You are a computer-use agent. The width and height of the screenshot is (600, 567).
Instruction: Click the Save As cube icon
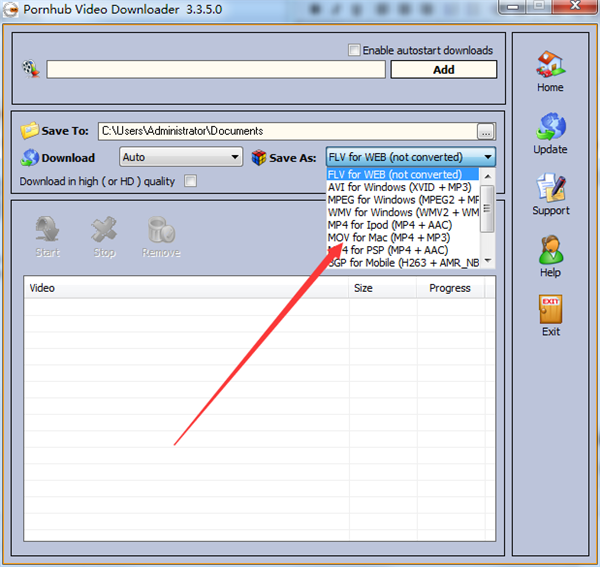[259, 158]
